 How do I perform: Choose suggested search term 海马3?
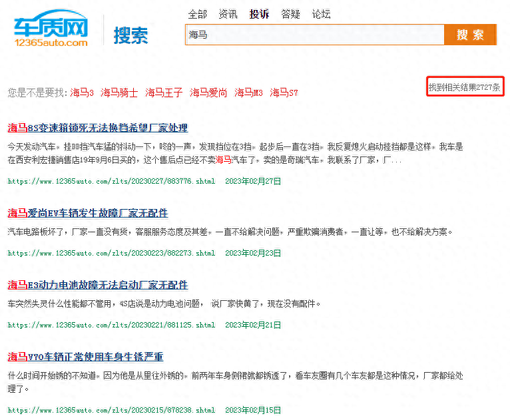tap(82, 93)
